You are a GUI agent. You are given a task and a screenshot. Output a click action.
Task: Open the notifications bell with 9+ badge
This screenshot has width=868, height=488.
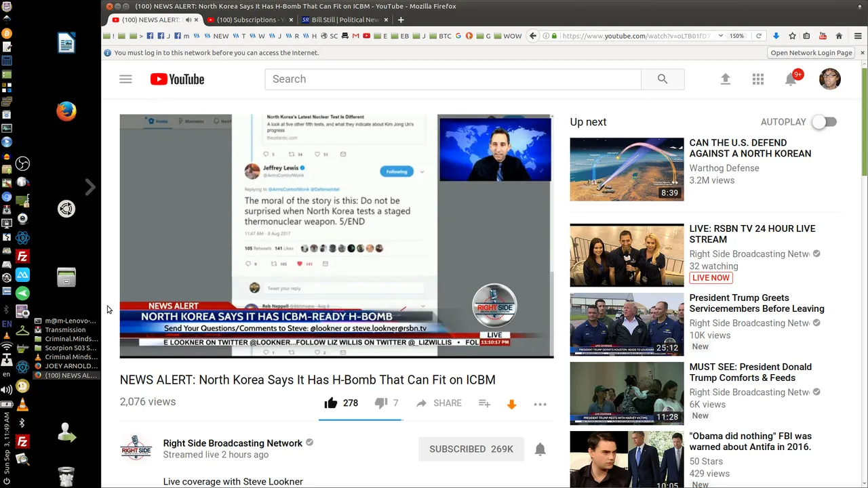[x=791, y=79]
